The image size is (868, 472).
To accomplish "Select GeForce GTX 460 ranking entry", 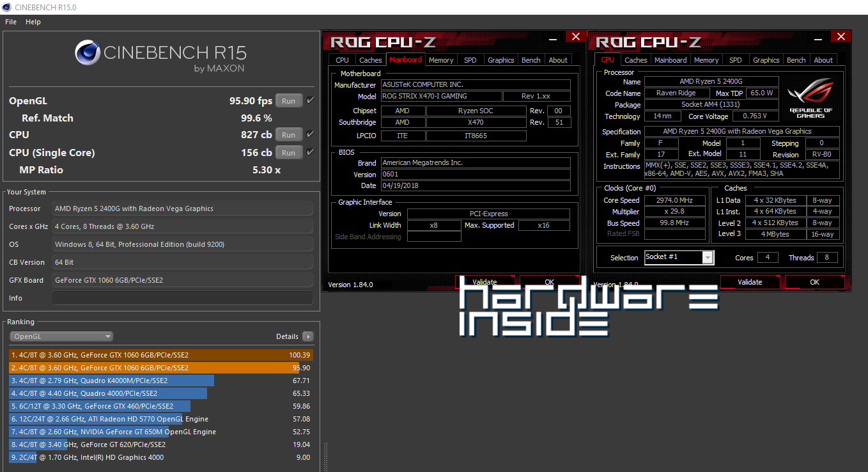I will click(161, 406).
